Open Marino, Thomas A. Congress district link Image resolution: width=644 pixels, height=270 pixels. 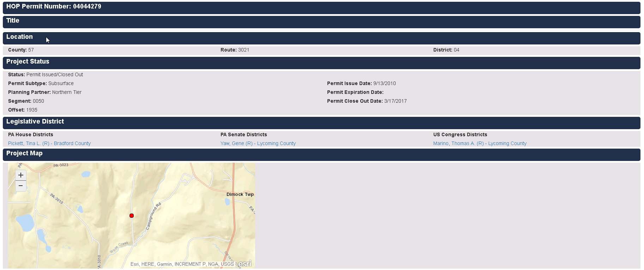coord(480,143)
